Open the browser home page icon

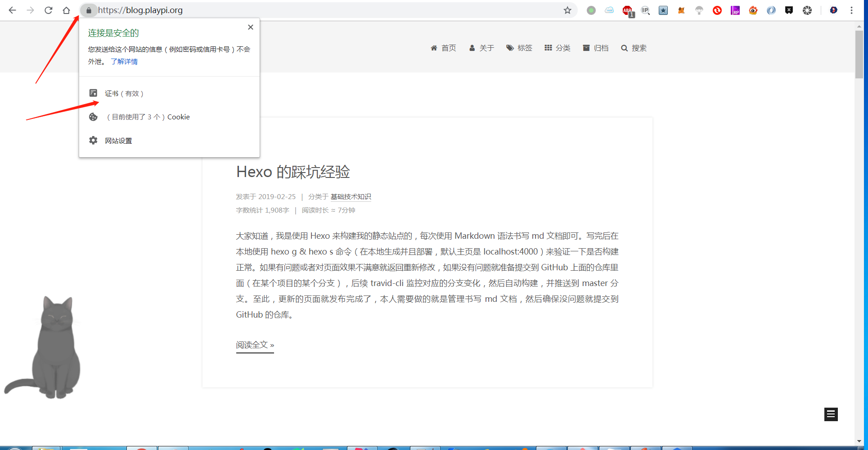point(66,10)
